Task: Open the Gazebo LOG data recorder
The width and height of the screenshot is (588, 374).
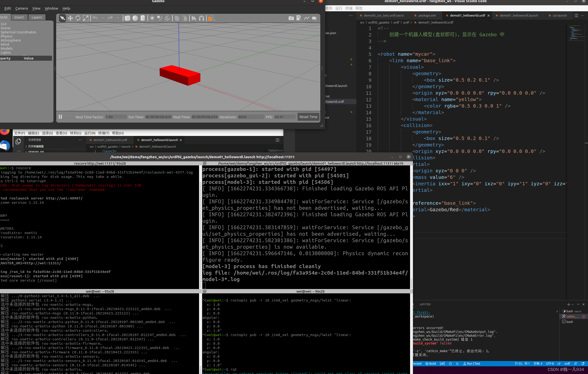Action: coord(299,18)
